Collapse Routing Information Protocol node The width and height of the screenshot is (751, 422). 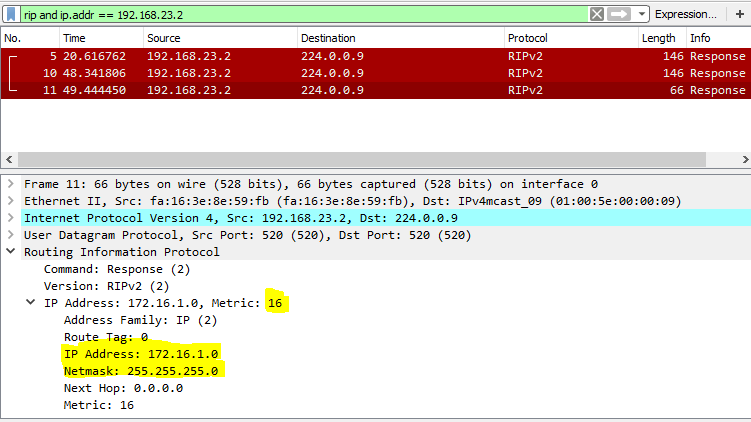[11, 251]
